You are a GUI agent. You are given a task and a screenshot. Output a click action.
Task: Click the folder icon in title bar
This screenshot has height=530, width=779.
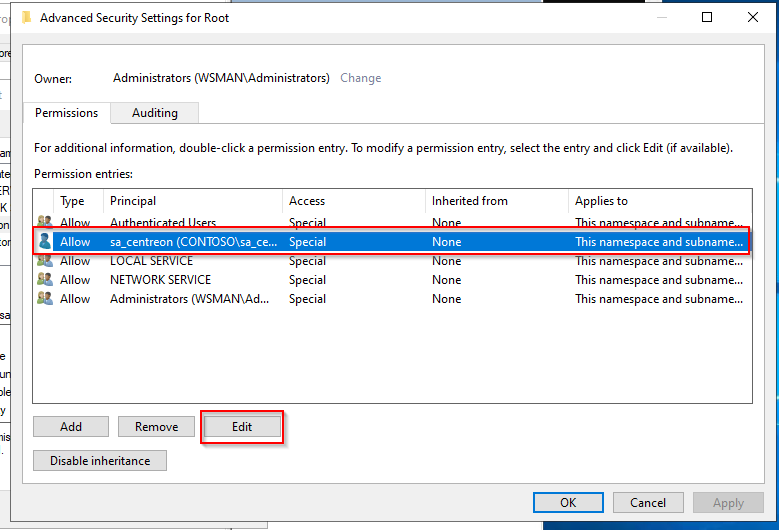(26, 17)
